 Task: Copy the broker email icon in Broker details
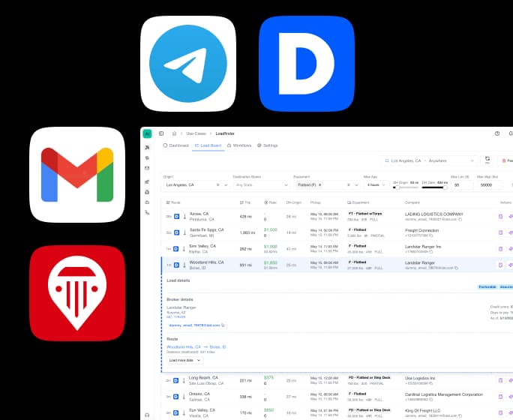223,325
